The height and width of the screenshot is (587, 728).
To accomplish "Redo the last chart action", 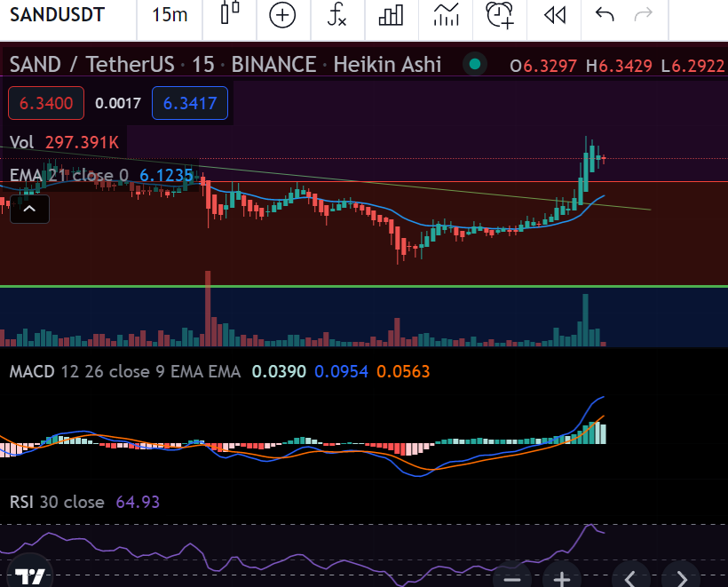I will 644,15.
